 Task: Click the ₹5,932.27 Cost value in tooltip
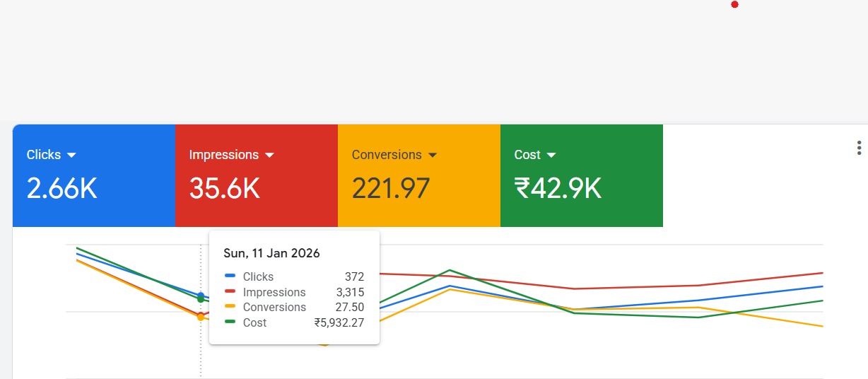[x=339, y=322]
